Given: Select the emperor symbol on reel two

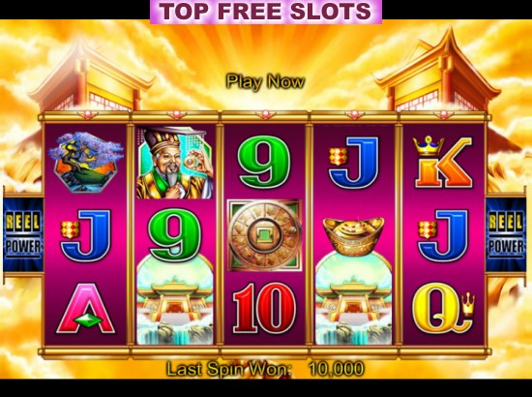Looking at the screenshot, I should point(174,163).
